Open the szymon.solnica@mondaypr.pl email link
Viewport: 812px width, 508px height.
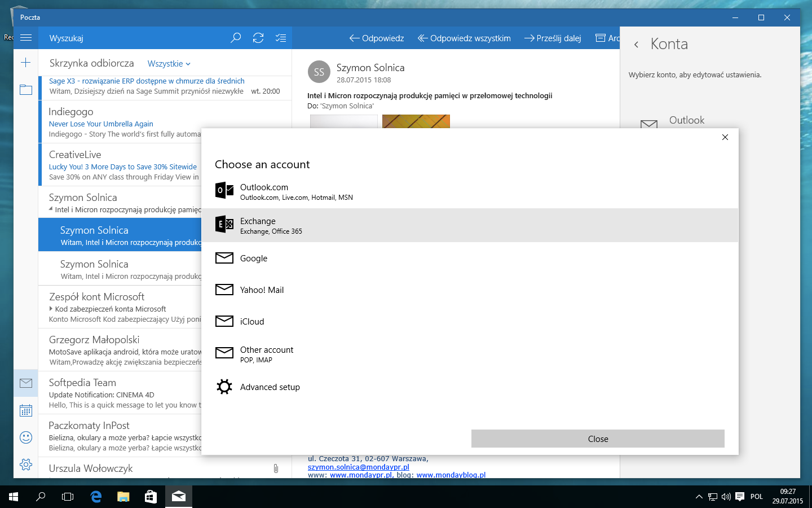pos(359,467)
